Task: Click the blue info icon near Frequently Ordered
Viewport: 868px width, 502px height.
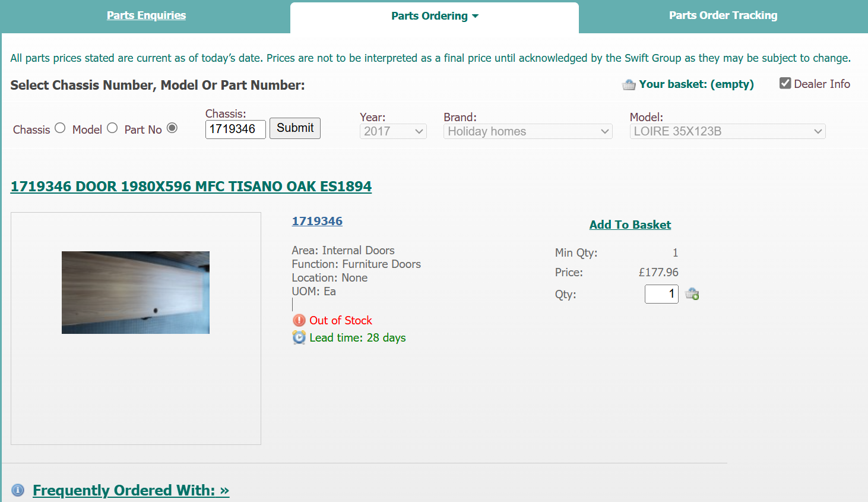Action: tap(18, 490)
